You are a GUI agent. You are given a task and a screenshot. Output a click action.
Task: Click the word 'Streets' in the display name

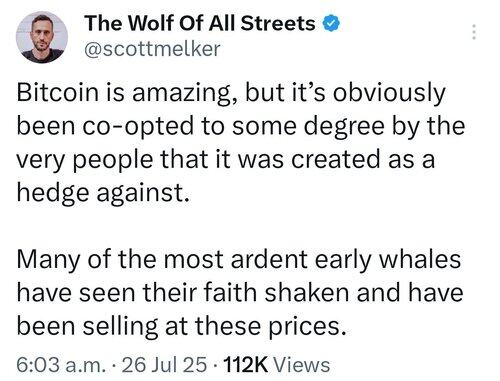click(278, 24)
